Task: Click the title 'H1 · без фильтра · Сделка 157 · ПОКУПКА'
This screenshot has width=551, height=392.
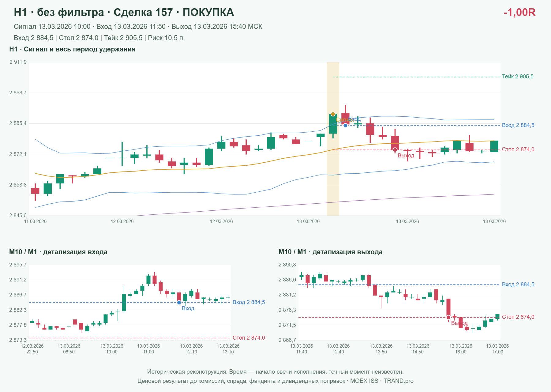Action: 124,12
